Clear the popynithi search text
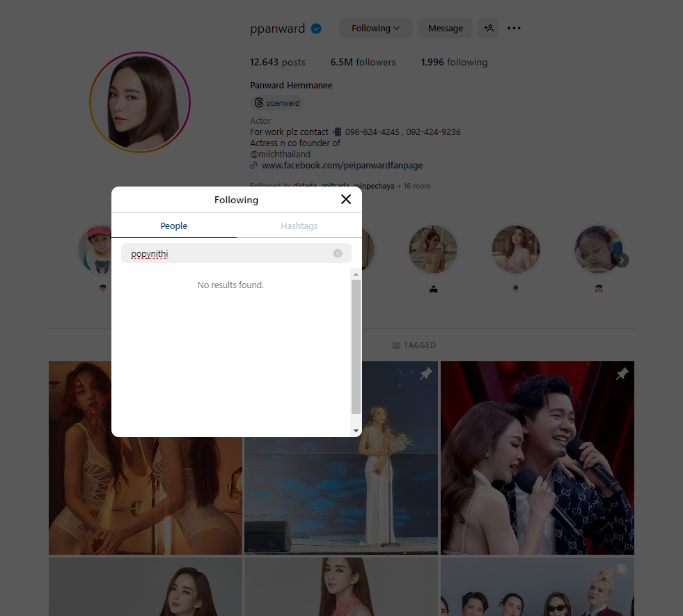 (x=338, y=253)
